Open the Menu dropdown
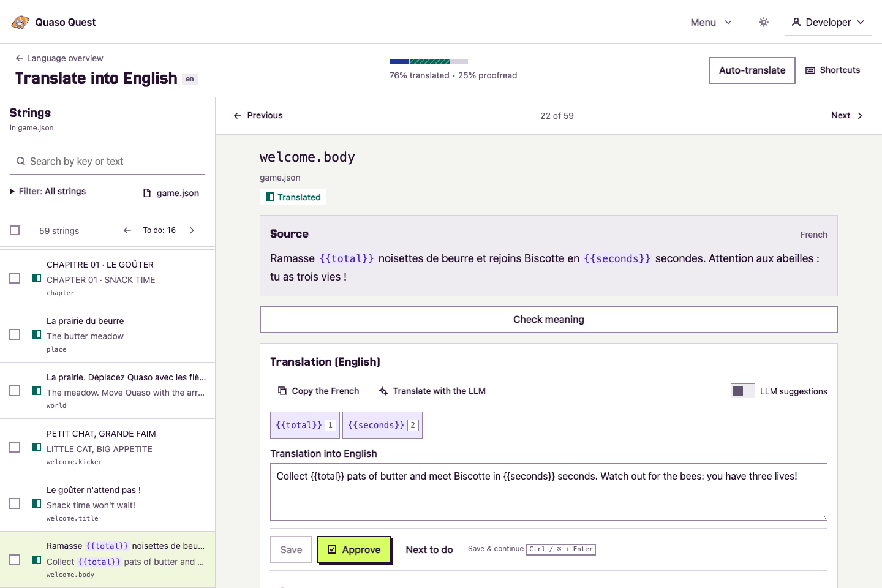Screen dimensions: 882x588 (711, 22)
